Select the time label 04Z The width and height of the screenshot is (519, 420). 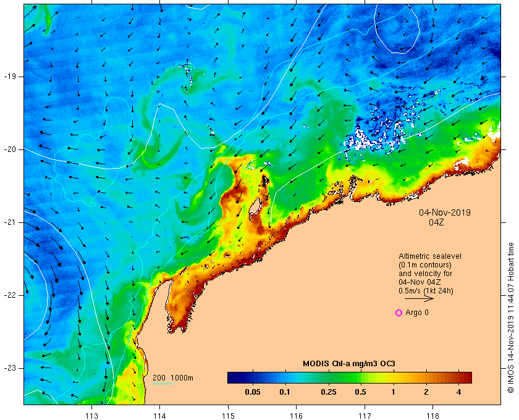click(436, 222)
